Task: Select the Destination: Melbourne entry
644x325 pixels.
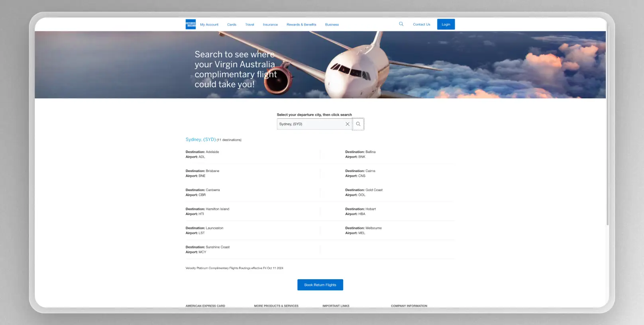Action: 363,228
